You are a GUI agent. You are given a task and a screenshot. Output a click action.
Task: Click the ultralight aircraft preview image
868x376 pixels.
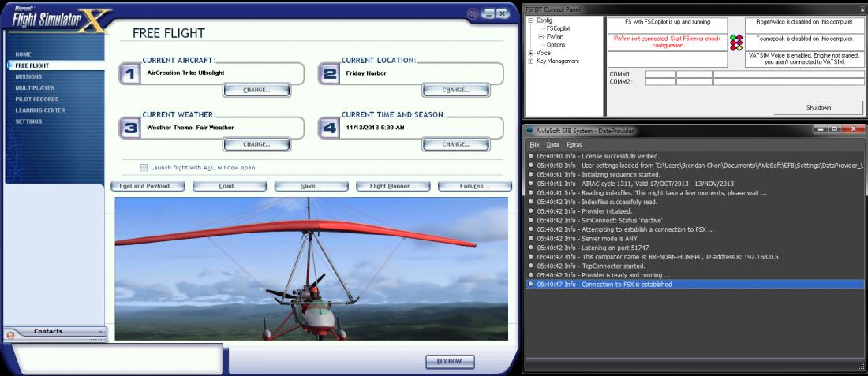(311, 269)
